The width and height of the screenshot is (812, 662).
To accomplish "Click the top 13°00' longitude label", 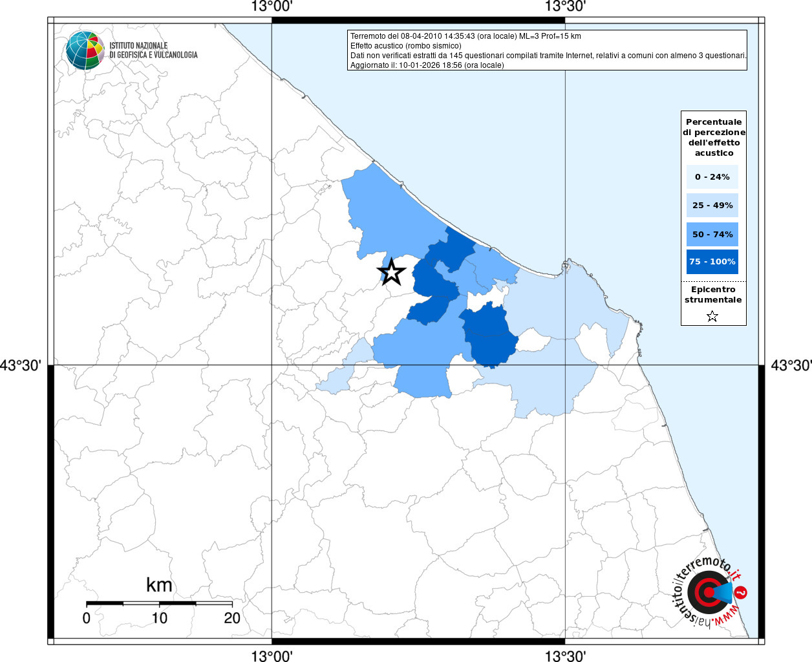I will point(272,7).
